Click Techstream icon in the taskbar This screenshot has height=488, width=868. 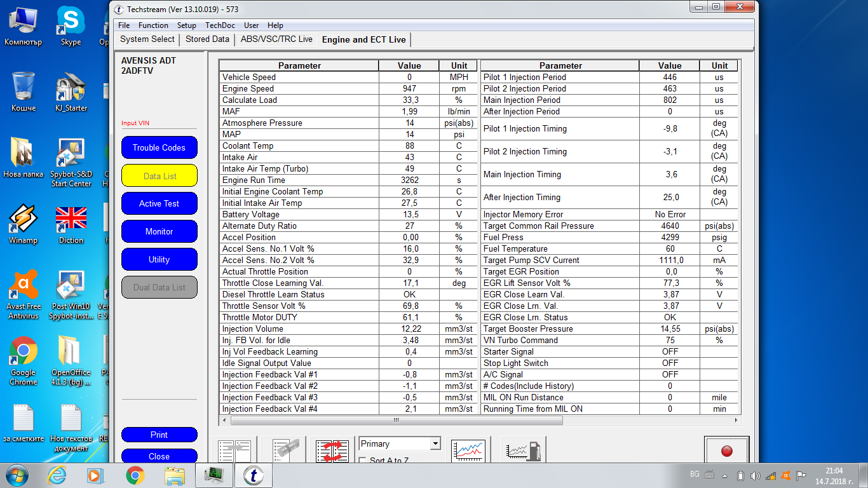point(253,475)
